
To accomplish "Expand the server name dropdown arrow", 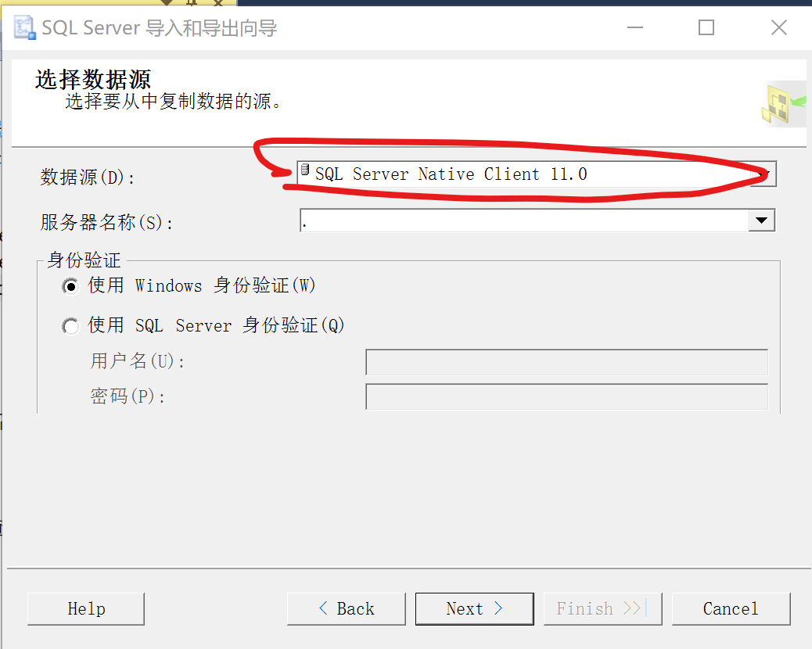I will pyautogui.click(x=761, y=221).
